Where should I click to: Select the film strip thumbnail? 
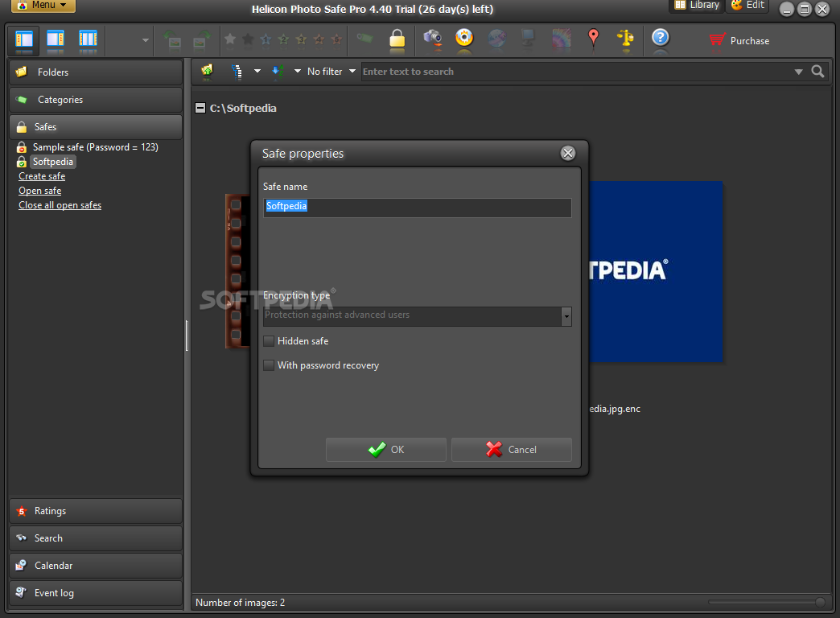238,271
